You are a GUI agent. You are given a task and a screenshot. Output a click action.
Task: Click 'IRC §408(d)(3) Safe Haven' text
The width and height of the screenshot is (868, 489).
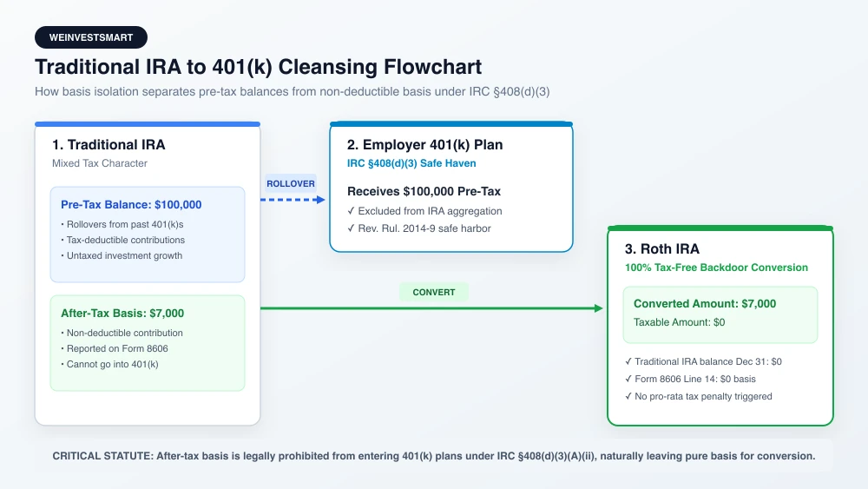pos(411,163)
